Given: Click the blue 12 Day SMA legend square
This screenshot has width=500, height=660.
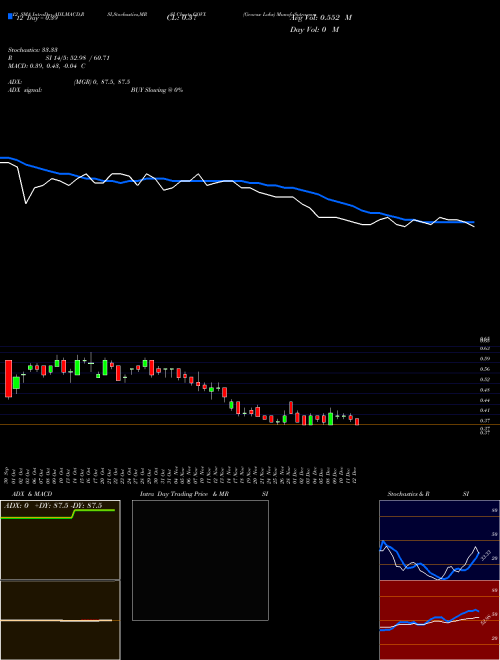Looking at the screenshot, I should point(10,16).
